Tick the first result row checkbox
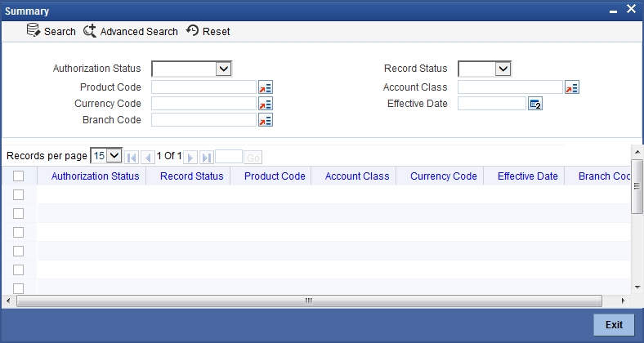 click(x=19, y=195)
